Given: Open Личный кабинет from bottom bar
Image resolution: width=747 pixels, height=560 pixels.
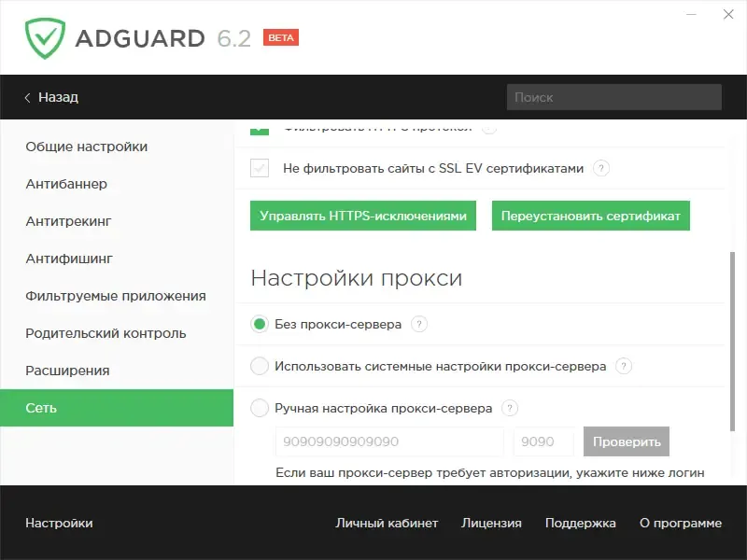Looking at the screenshot, I should point(386,523).
